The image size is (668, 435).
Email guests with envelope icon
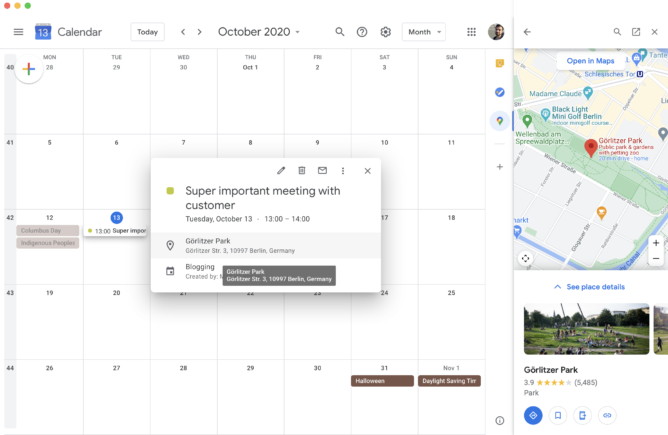click(x=322, y=171)
